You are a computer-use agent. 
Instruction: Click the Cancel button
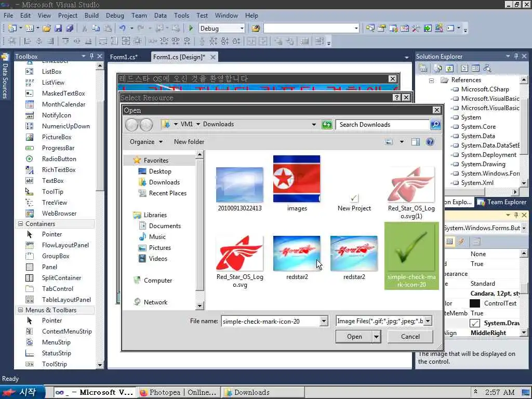(410, 337)
